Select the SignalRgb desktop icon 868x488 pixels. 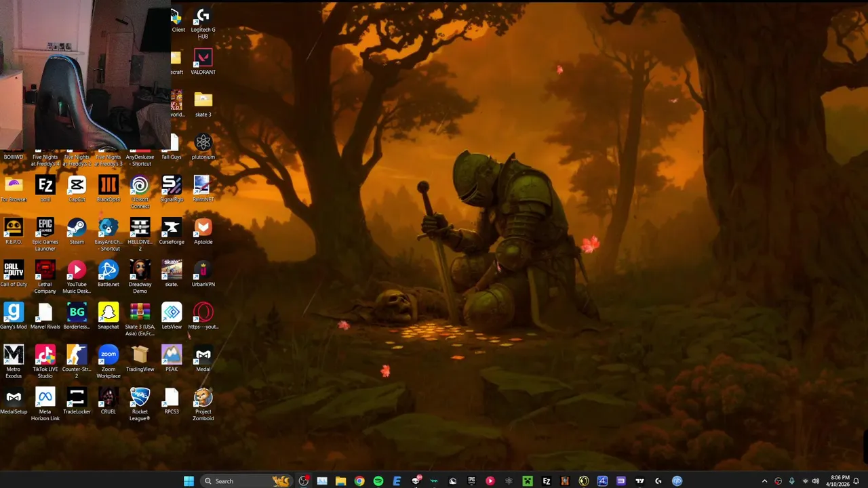point(172,189)
